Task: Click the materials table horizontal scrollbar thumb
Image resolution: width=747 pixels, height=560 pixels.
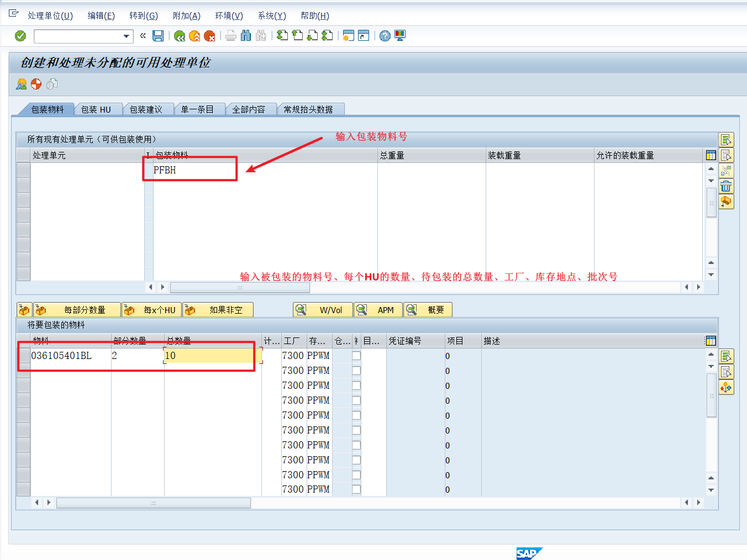Action: pyautogui.click(x=154, y=503)
